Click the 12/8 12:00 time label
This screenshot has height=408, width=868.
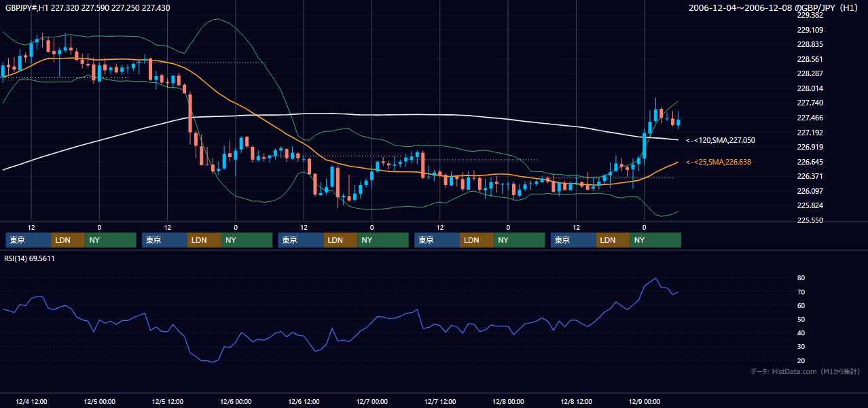tap(576, 402)
